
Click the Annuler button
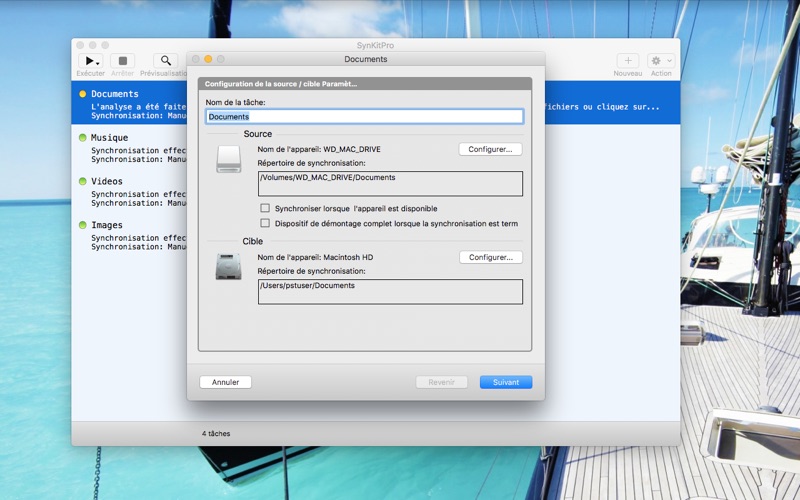tap(226, 382)
